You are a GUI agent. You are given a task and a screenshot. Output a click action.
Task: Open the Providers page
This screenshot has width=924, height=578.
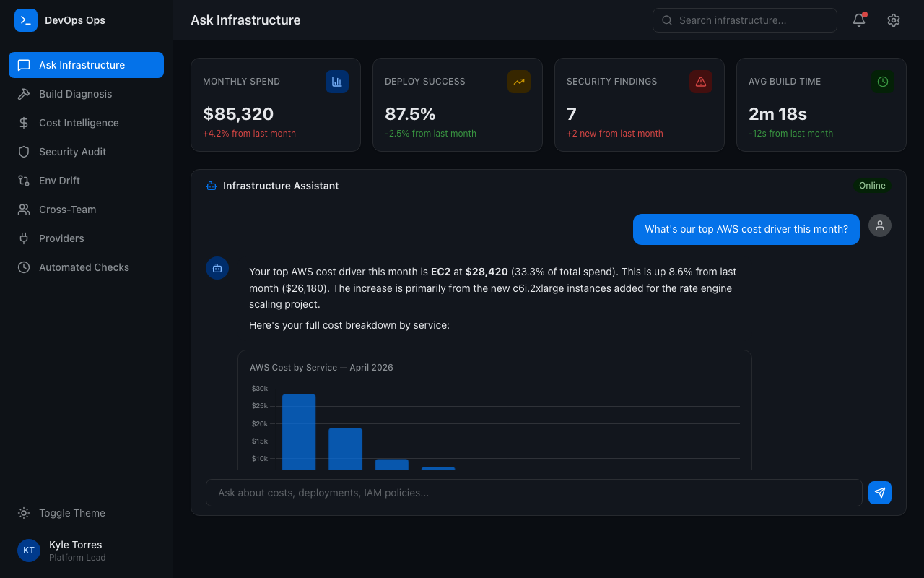coord(60,238)
